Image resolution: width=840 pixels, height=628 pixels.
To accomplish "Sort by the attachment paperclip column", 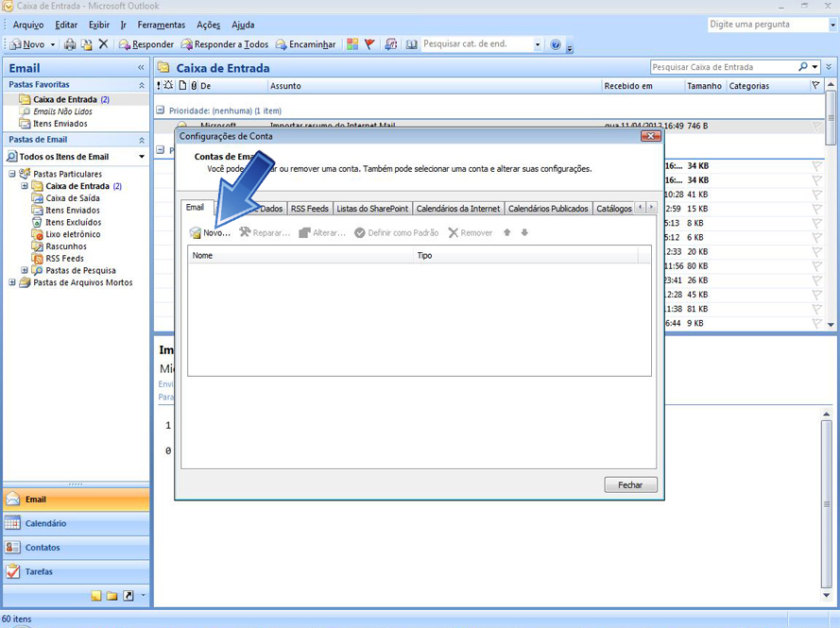I will click(x=194, y=86).
